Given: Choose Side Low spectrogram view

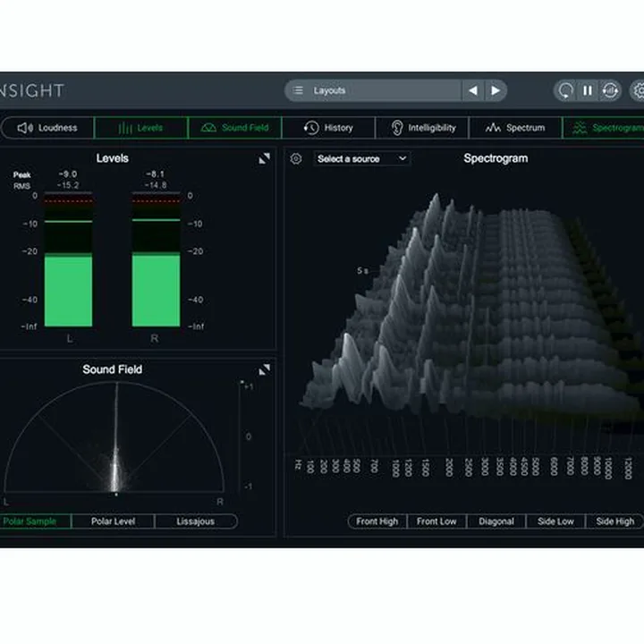Looking at the screenshot, I should pyautogui.click(x=555, y=521).
